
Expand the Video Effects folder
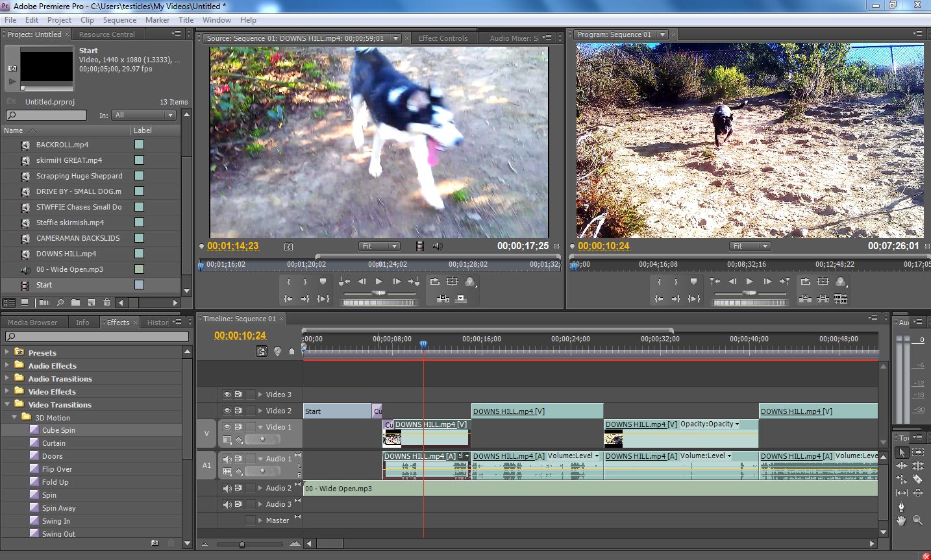tap(8, 391)
